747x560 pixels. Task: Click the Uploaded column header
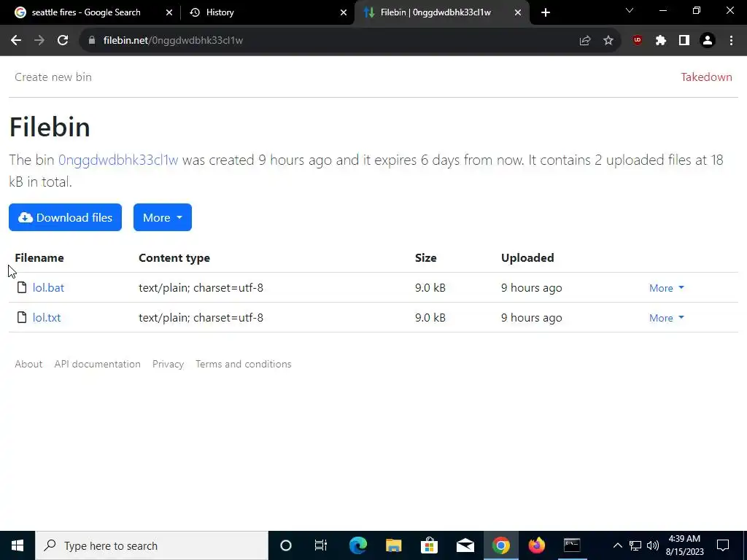527,257
